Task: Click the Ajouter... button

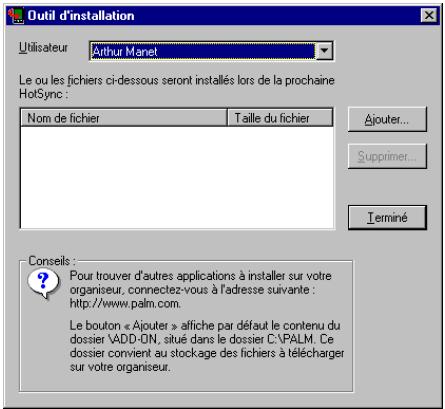Action: pos(387,119)
